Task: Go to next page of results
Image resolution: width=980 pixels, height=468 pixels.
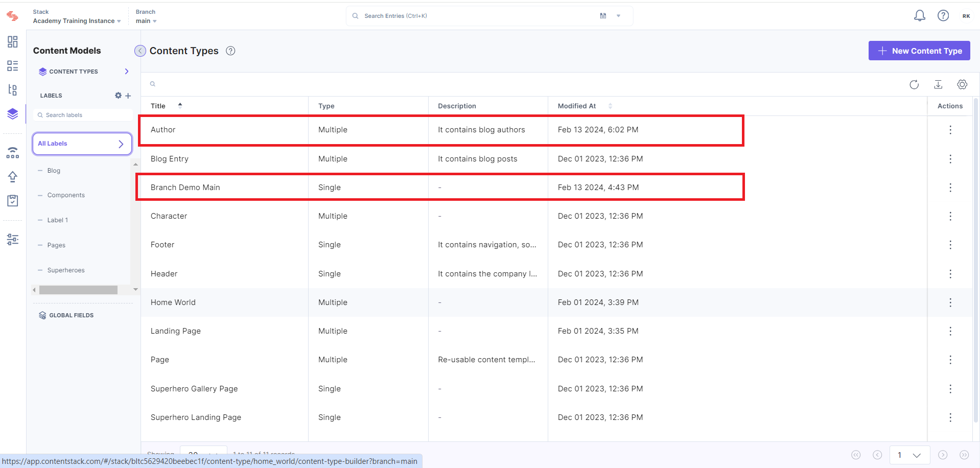Action: pos(943,455)
